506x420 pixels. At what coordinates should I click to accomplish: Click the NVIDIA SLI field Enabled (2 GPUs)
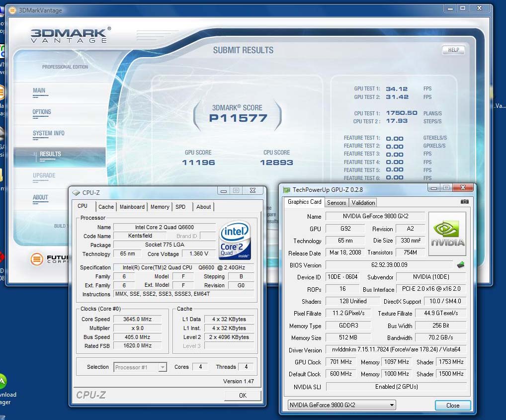click(x=396, y=387)
